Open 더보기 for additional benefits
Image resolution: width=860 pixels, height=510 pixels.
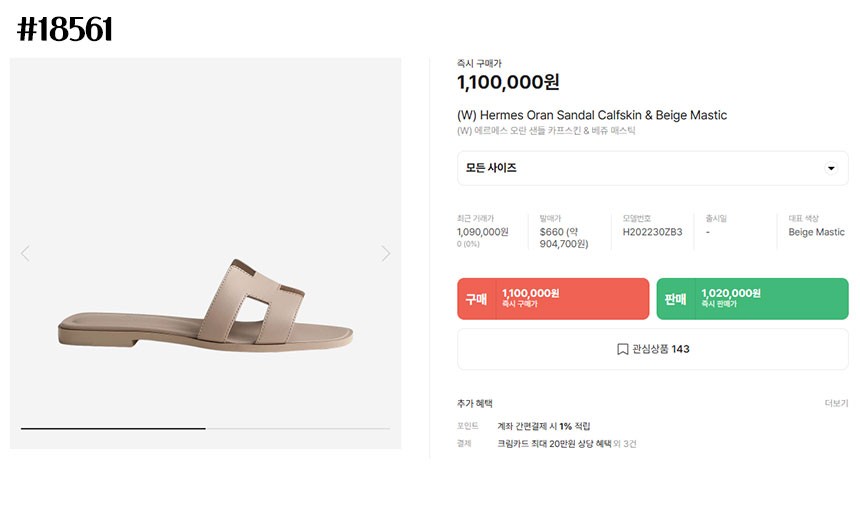point(836,404)
